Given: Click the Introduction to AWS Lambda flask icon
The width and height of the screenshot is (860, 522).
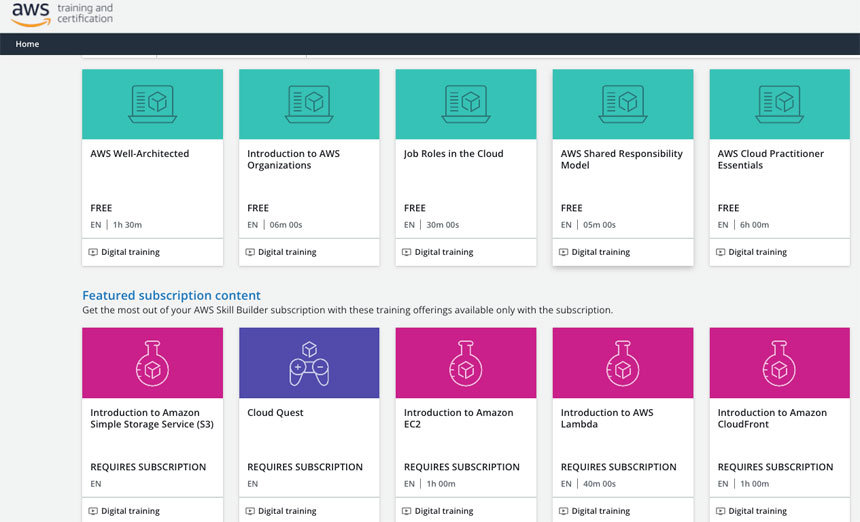Looking at the screenshot, I should coord(622,362).
